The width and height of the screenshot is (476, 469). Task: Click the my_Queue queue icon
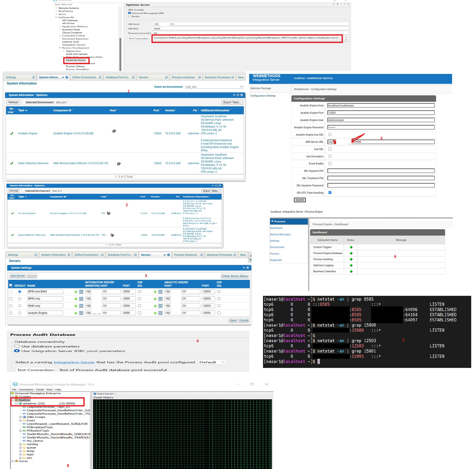point(24,441)
